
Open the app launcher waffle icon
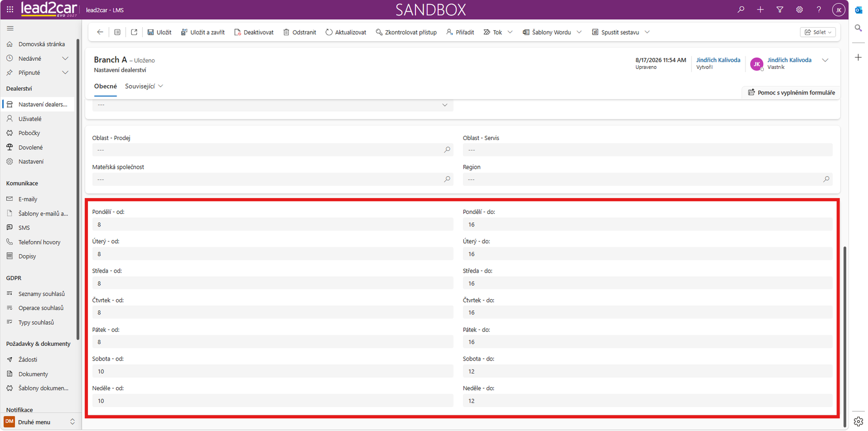tap(10, 10)
